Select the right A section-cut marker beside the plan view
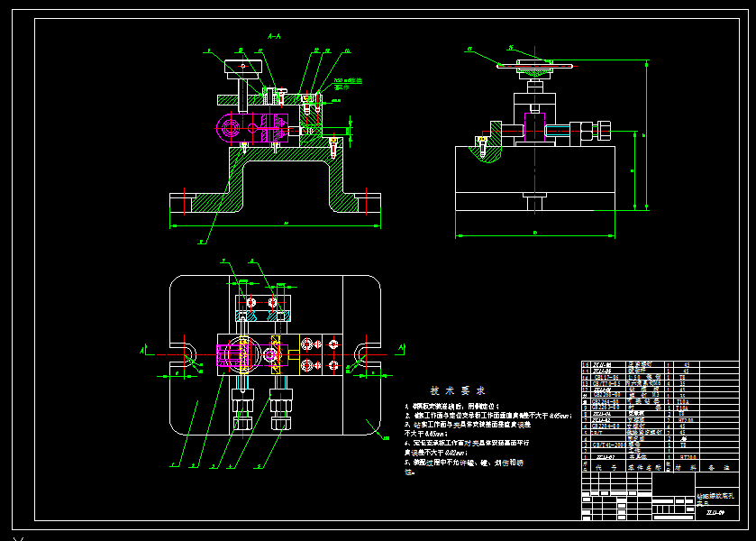 (401, 350)
